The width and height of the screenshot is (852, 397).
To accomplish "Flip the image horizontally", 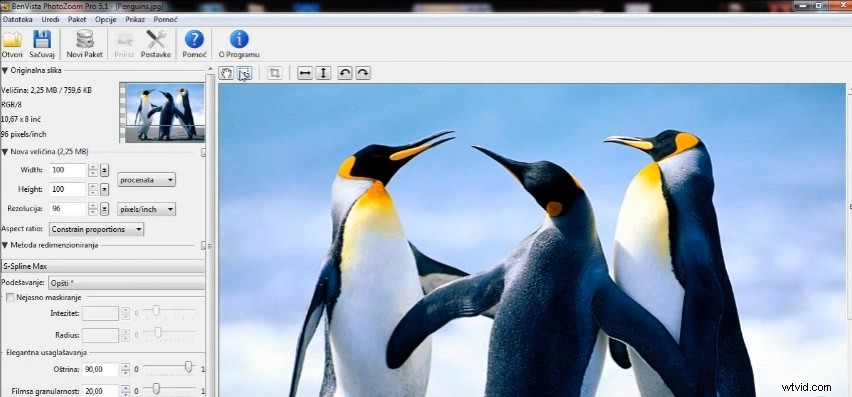I will click(305, 73).
